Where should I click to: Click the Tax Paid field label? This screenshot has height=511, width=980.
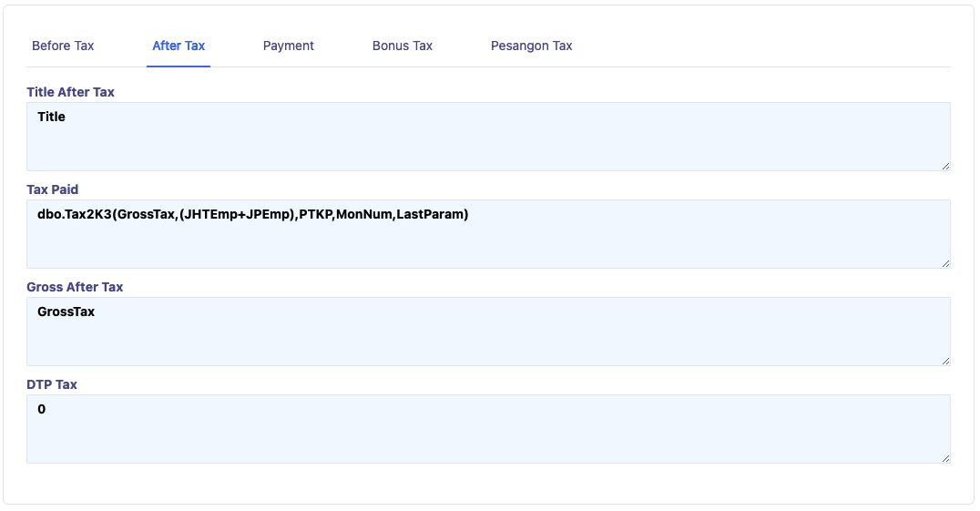(53, 189)
